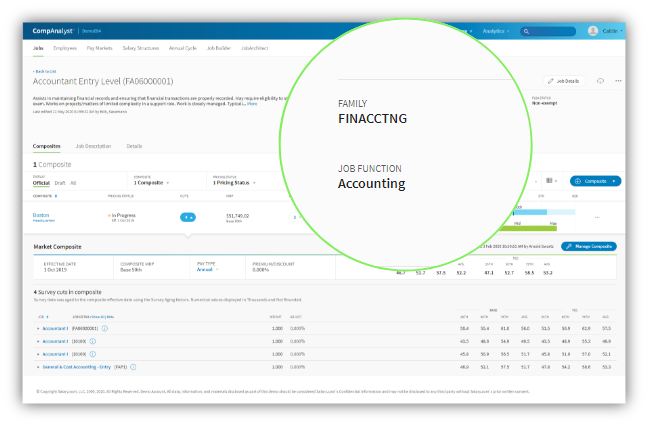
Task: Open the 1 Composite filter dropdown
Action: [x=150, y=183]
